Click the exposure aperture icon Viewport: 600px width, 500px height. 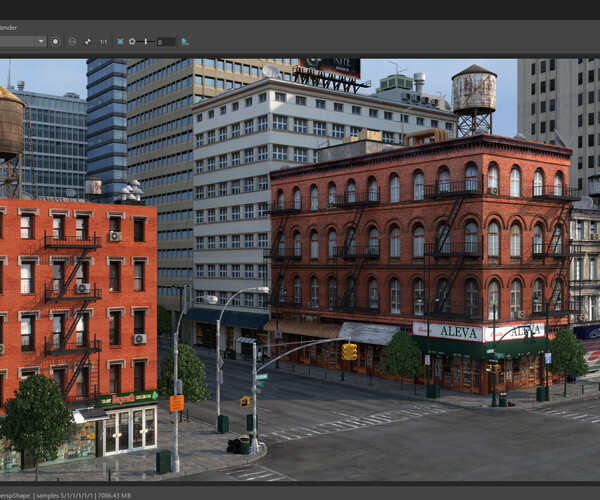(x=132, y=41)
